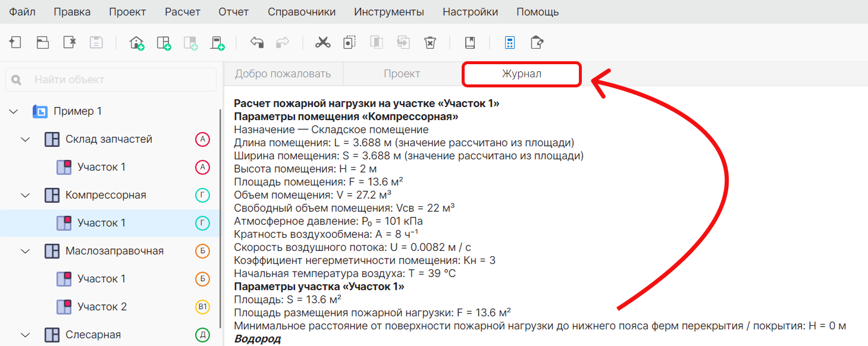Image resolution: width=868 pixels, height=346 pixels.
Task: Select Участок 1 under Склад запчастей
Action: (102, 167)
